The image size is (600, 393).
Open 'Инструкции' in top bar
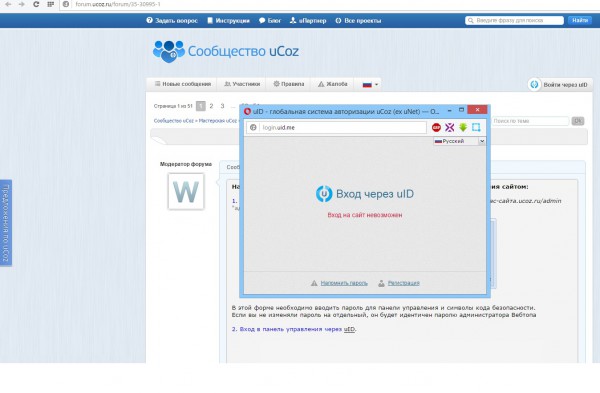[228, 21]
